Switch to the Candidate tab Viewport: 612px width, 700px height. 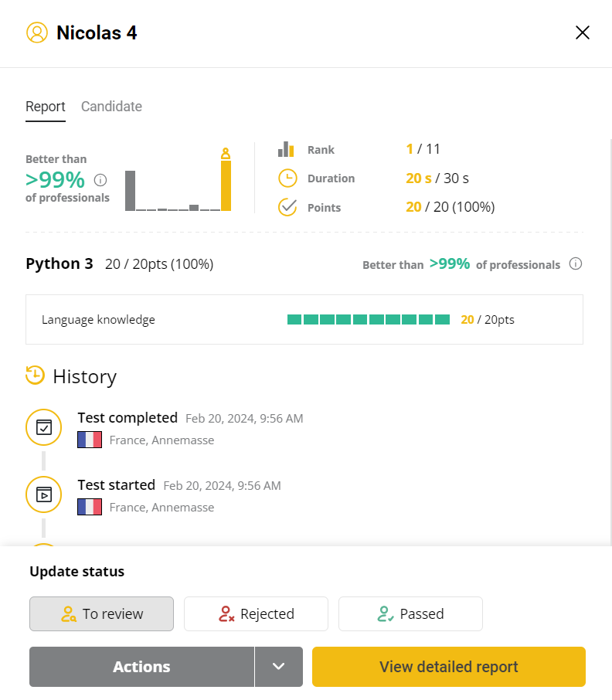tap(111, 106)
